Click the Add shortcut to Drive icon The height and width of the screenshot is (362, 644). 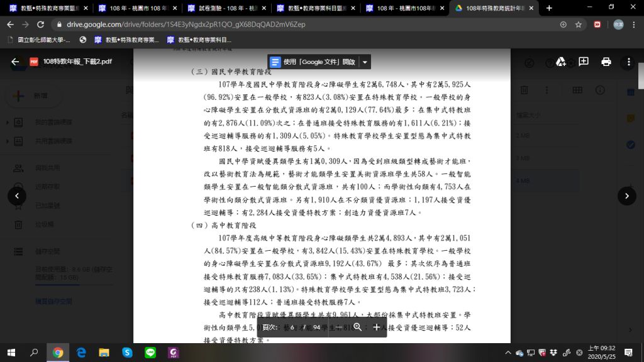(x=561, y=62)
